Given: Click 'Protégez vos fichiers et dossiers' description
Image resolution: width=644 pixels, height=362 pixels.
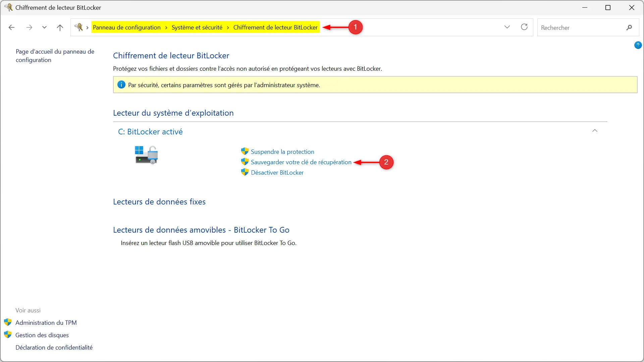Looking at the screenshot, I should pos(248,69).
